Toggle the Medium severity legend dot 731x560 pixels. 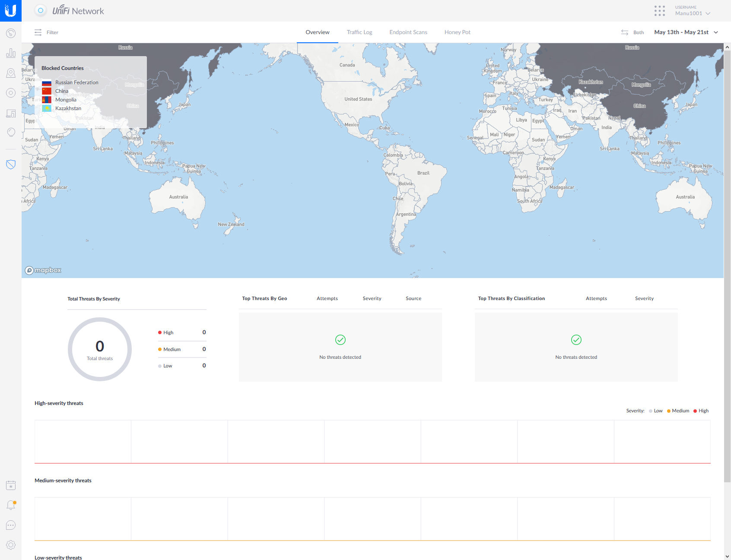click(669, 411)
